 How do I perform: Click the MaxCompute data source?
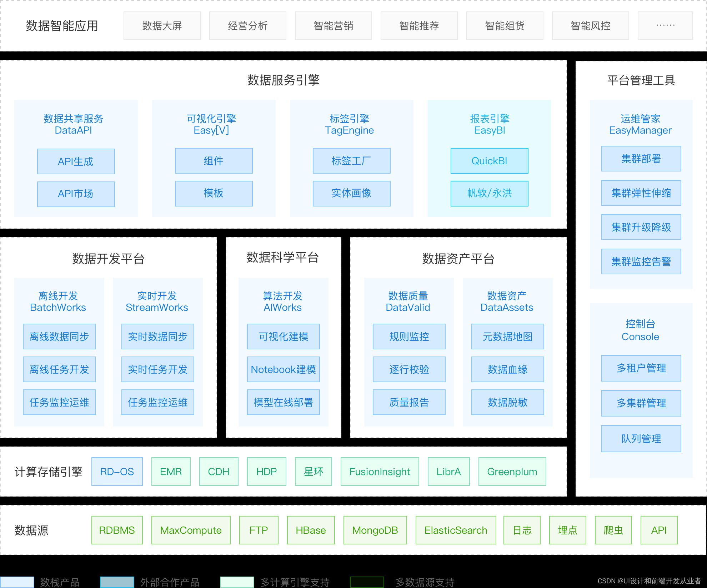(x=191, y=530)
